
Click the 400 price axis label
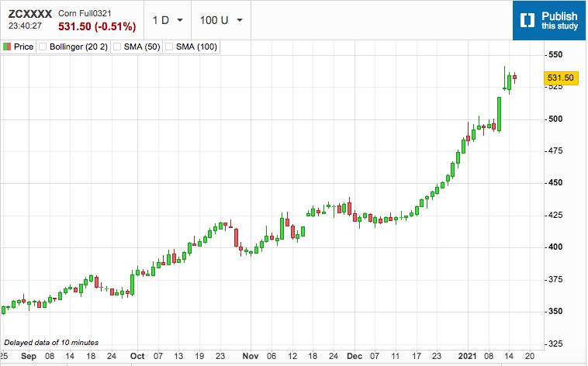coord(555,247)
